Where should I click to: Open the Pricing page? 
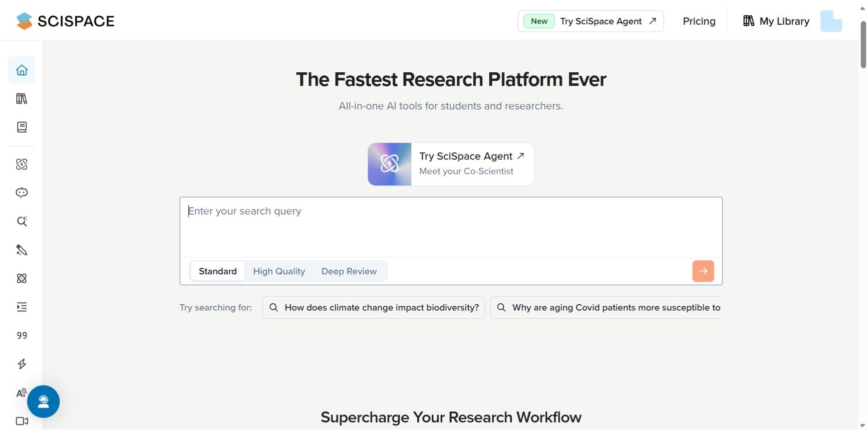[x=699, y=21]
